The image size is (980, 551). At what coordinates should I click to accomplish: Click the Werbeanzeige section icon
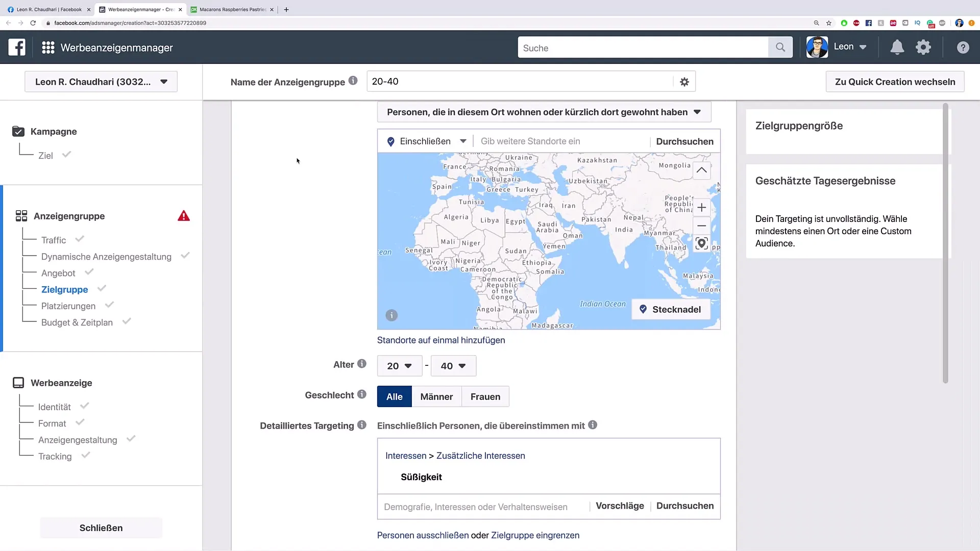pyautogui.click(x=18, y=382)
